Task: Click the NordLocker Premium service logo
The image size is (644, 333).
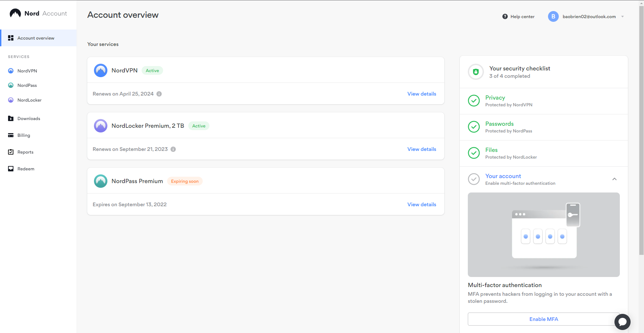Action: click(101, 126)
